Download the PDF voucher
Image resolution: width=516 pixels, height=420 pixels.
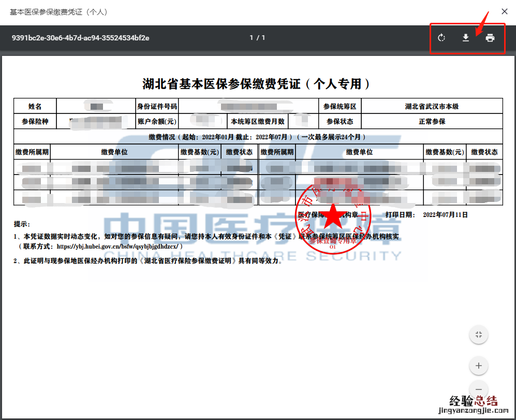tap(466, 38)
